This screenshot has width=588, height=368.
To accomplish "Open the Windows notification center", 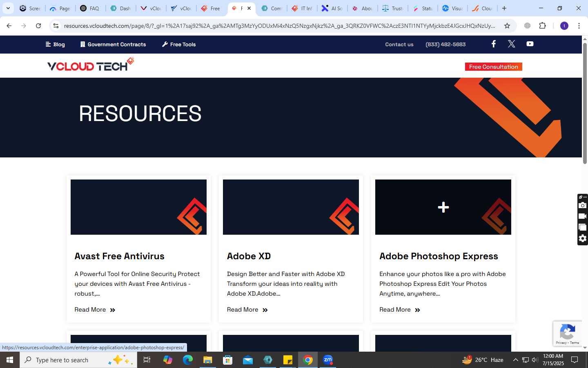I will (x=575, y=360).
